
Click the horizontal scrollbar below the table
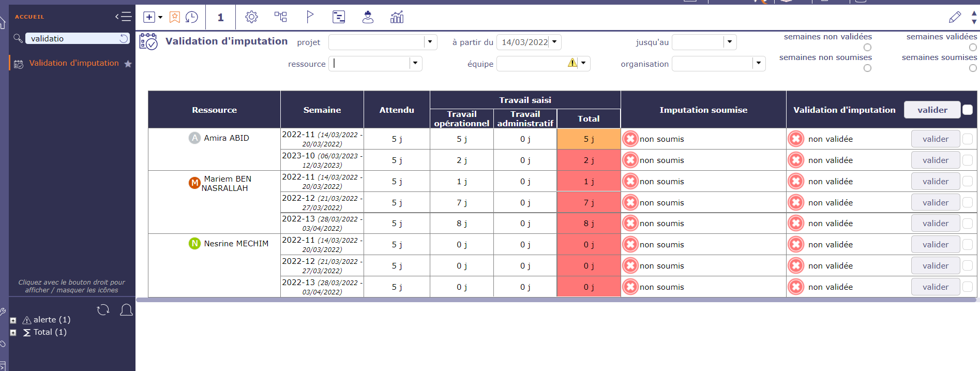[x=556, y=300]
